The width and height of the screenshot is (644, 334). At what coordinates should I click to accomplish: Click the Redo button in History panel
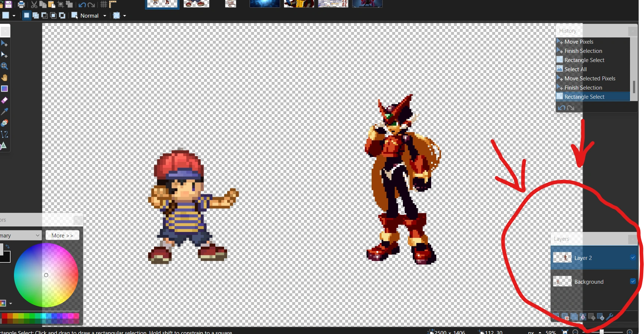pyautogui.click(x=570, y=108)
